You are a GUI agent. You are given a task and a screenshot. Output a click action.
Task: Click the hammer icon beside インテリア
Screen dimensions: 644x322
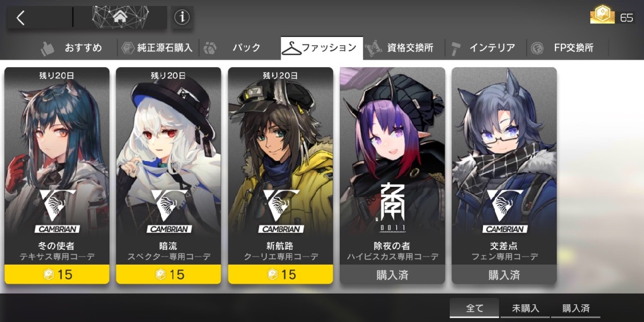pyautogui.click(x=457, y=48)
